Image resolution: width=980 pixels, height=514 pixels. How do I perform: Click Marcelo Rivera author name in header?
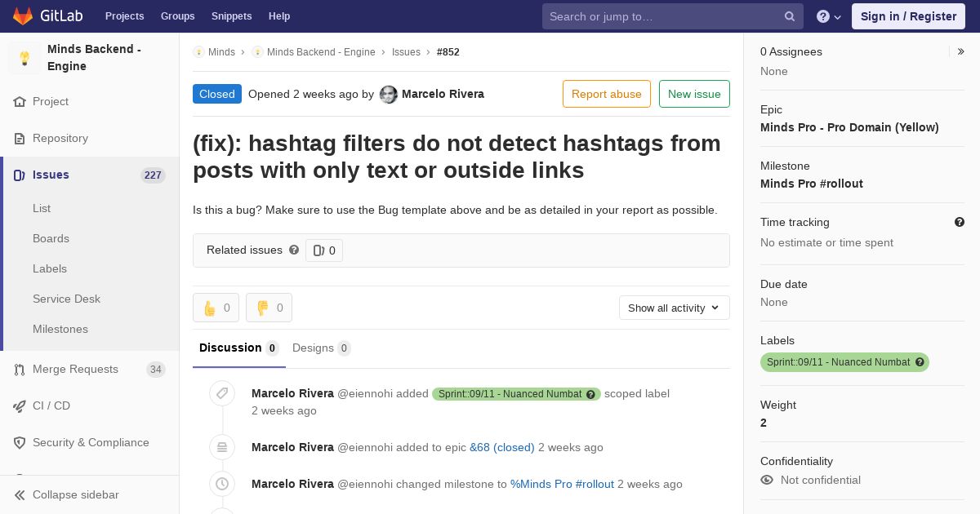(443, 94)
